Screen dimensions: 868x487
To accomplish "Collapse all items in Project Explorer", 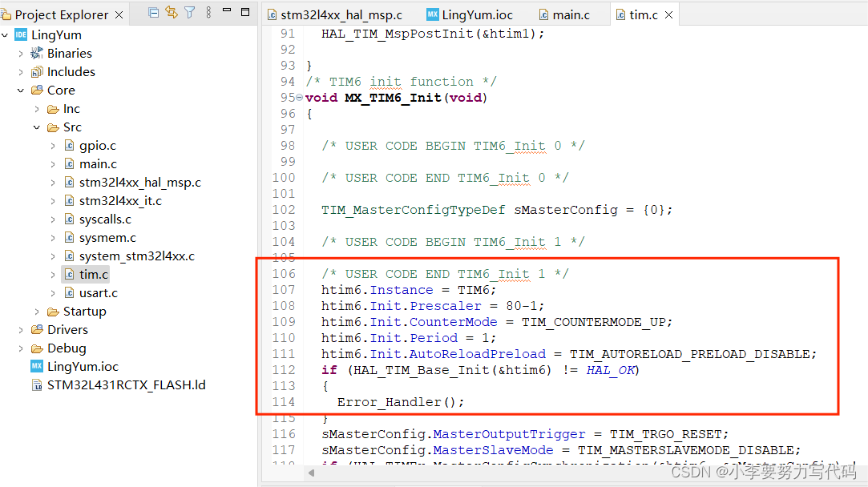I will (x=153, y=11).
